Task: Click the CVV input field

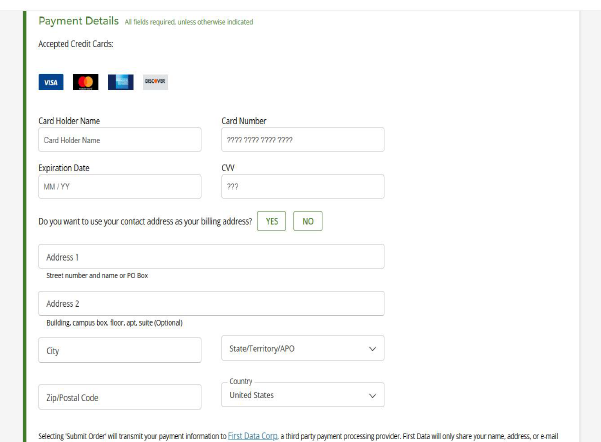Action: 303,187
